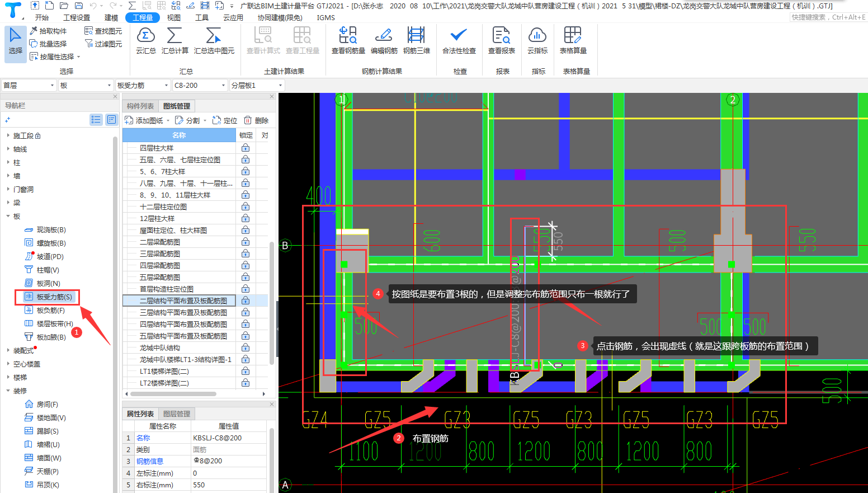
Task: Select 柱帽(V) component type
Action: click(x=42, y=270)
